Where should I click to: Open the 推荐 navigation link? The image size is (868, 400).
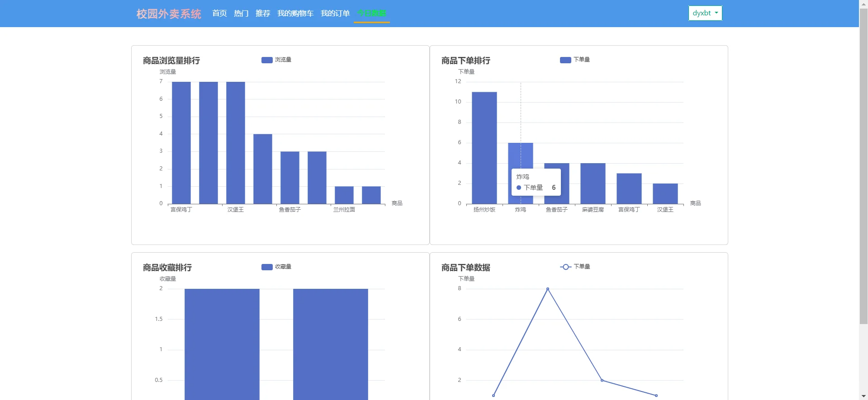click(x=263, y=13)
